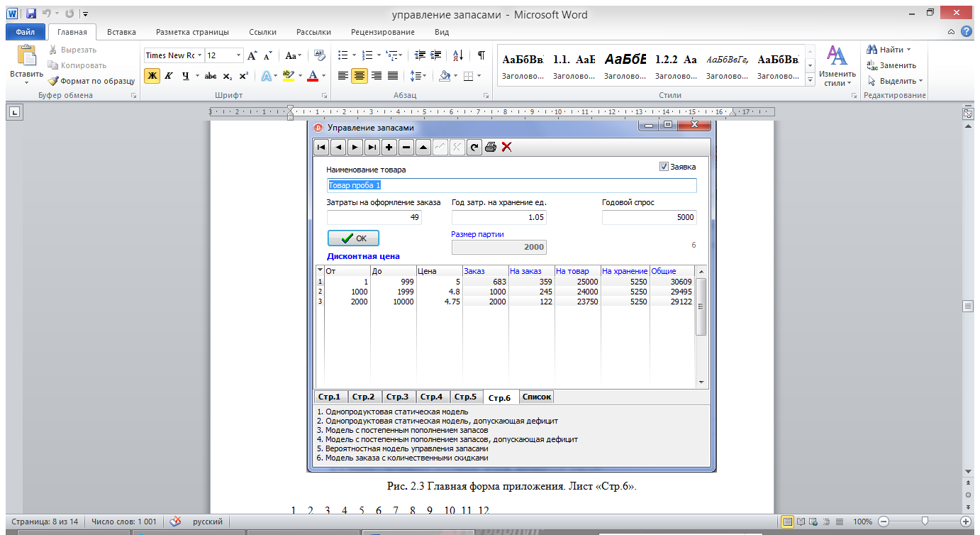Viewport: 980px width, 535px height.
Task: Expand the multilevel list dropdown
Action: click(399, 55)
